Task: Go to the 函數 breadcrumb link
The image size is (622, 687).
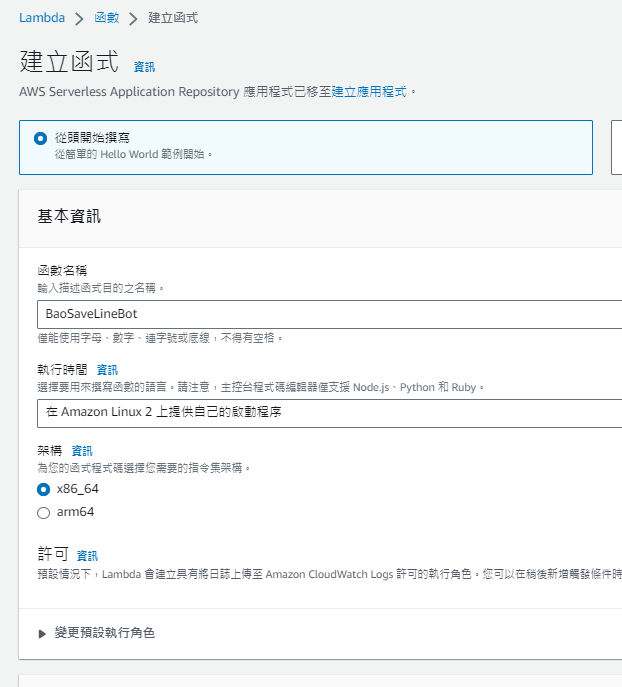Action: coord(106,18)
